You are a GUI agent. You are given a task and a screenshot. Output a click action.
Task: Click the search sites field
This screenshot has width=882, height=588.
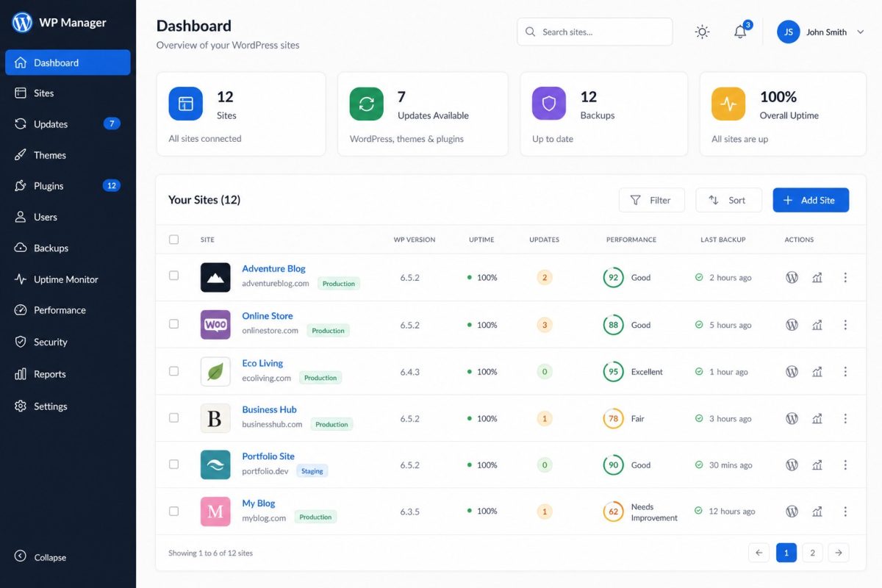595,32
